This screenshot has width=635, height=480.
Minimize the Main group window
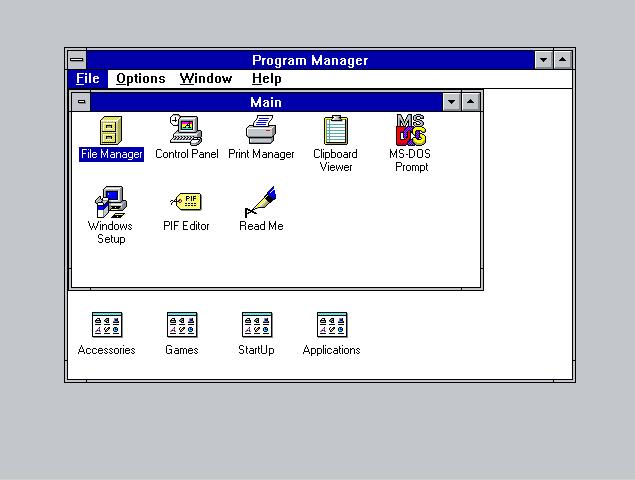click(x=452, y=102)
